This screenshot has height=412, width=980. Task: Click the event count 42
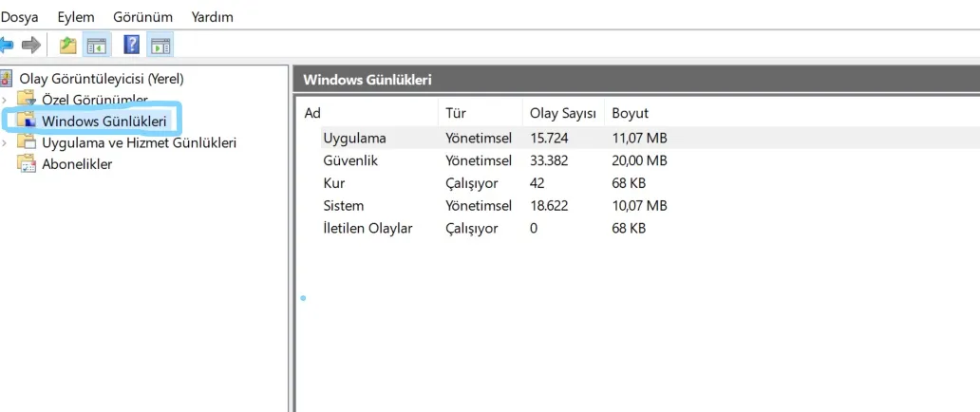click(x=537, y=183)
